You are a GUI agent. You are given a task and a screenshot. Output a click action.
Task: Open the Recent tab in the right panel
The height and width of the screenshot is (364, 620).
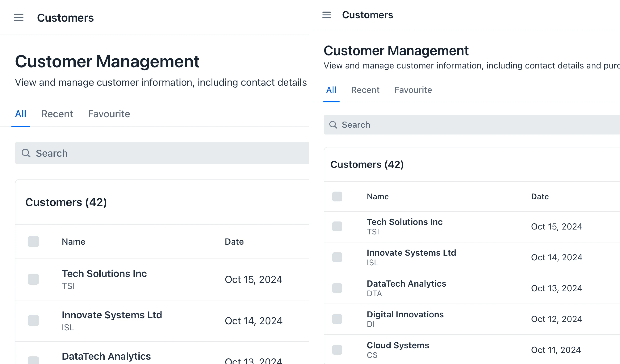pos(365,90)
